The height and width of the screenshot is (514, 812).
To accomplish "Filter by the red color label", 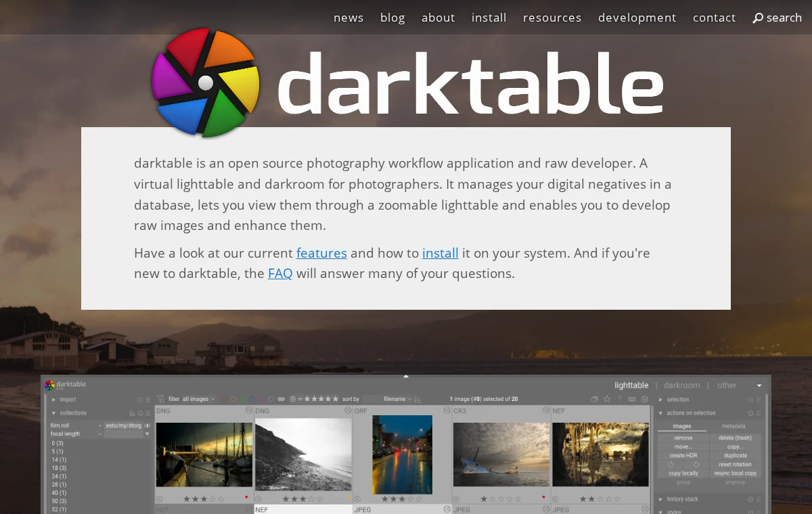I will click(x=223, y=399).
